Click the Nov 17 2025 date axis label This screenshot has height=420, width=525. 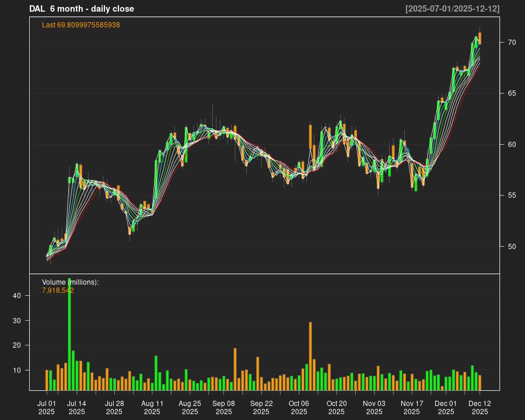(x=412, y=407)
